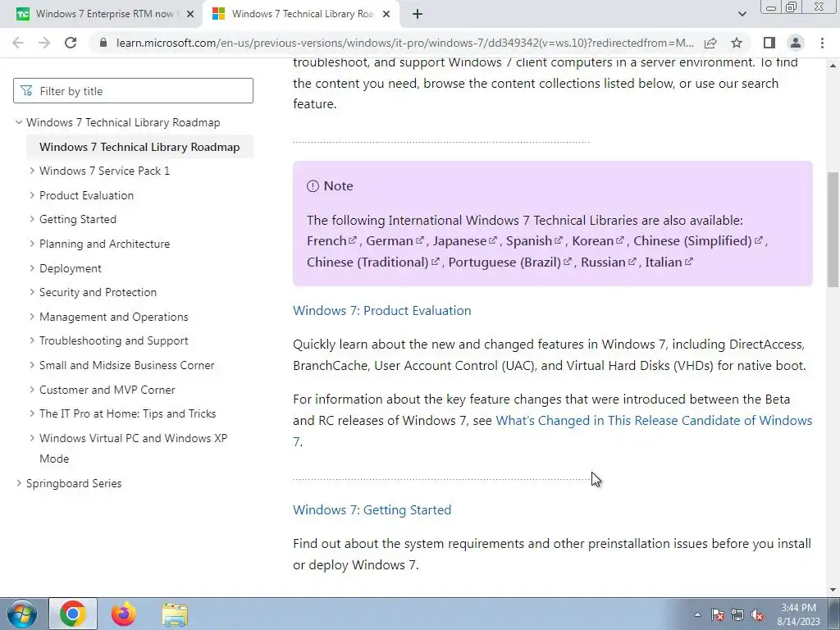
Task: Open a new tab with the plus button
Action: [418, 15]
